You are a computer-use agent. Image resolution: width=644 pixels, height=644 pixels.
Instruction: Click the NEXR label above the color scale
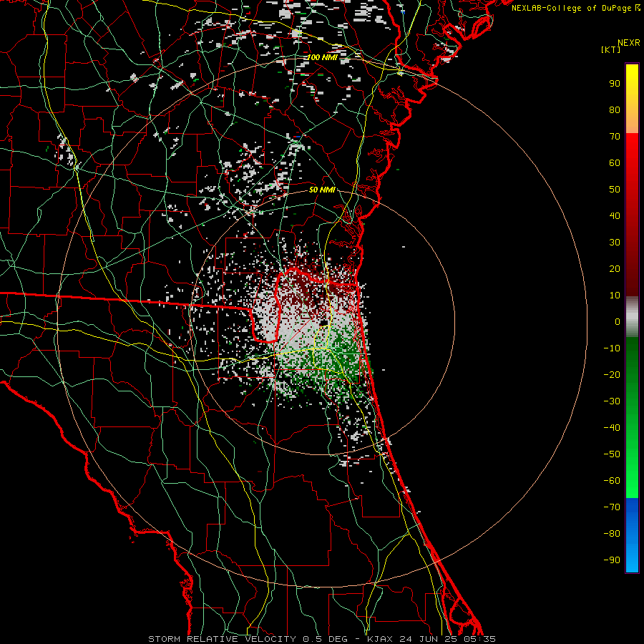629,43
